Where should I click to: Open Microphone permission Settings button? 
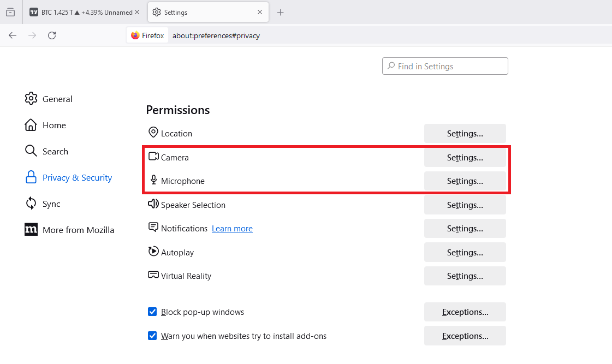coord(465,181)
